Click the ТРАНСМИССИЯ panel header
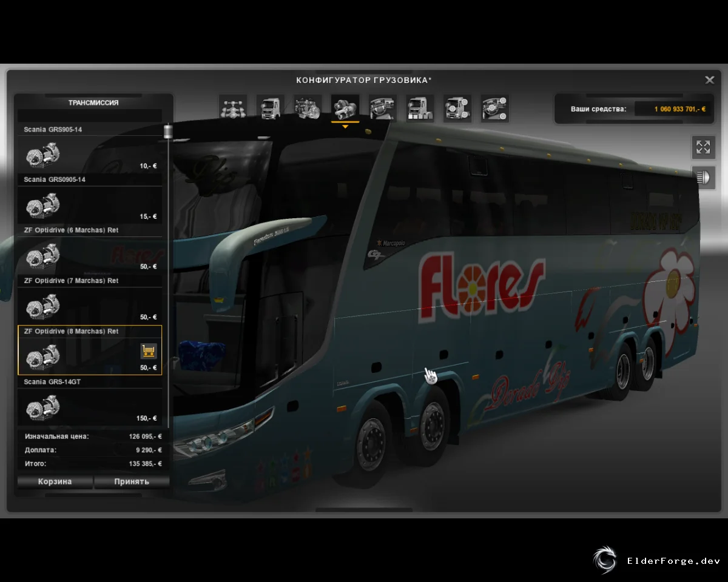 coord(93,103)
